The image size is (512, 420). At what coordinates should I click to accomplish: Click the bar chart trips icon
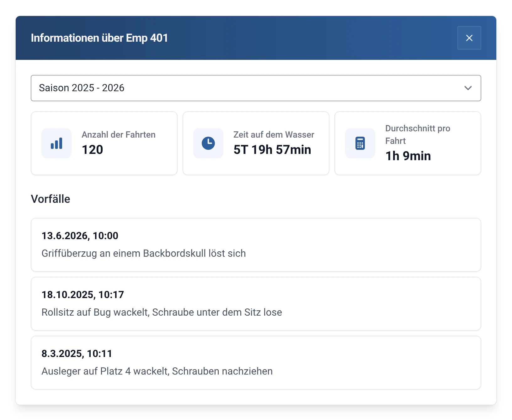pos(56,143)
